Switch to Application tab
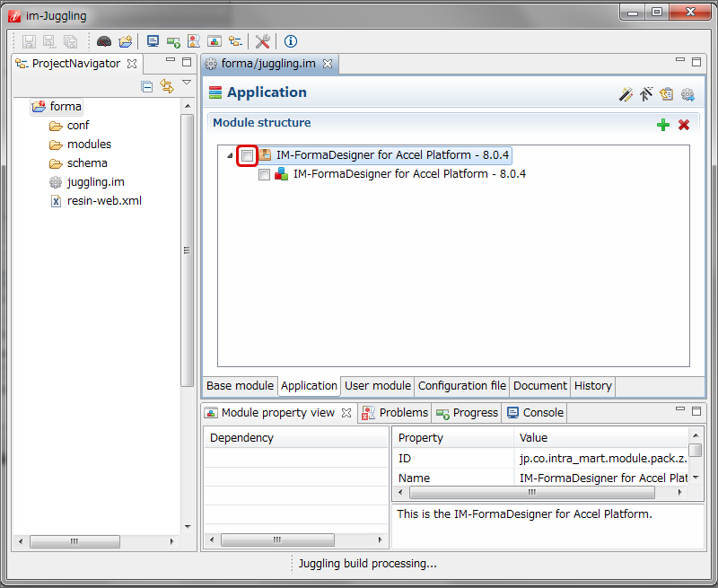The height and width of the screenshot is (588, 718). tap(309, 386)
